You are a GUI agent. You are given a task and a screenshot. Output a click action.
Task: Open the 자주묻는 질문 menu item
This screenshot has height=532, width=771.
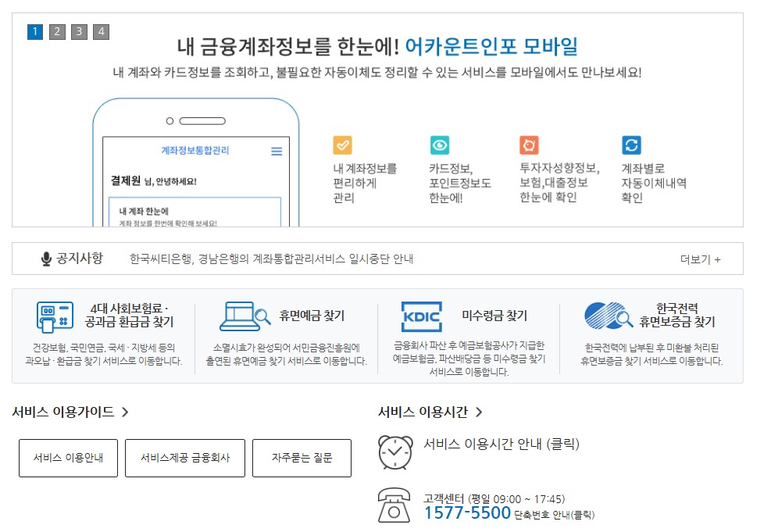(302, 458)
